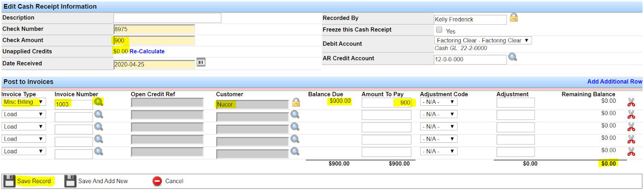Open Invoice Type dropdown on fifth row

click(x=24, y=151)
